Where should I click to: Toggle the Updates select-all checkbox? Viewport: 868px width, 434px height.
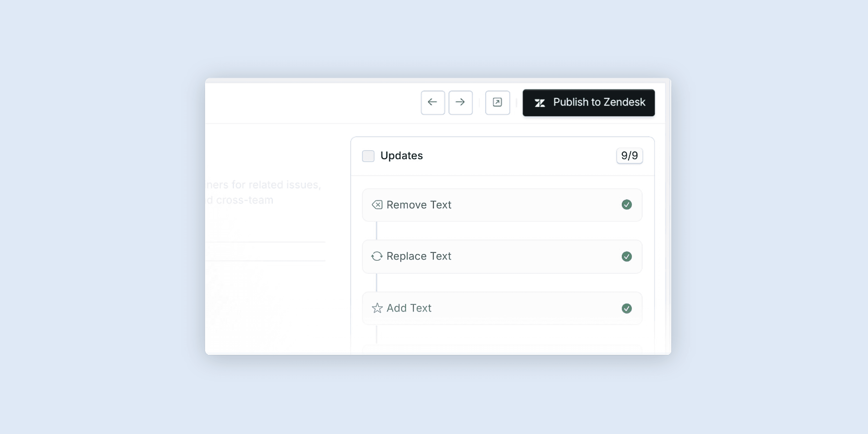[368, 156]
